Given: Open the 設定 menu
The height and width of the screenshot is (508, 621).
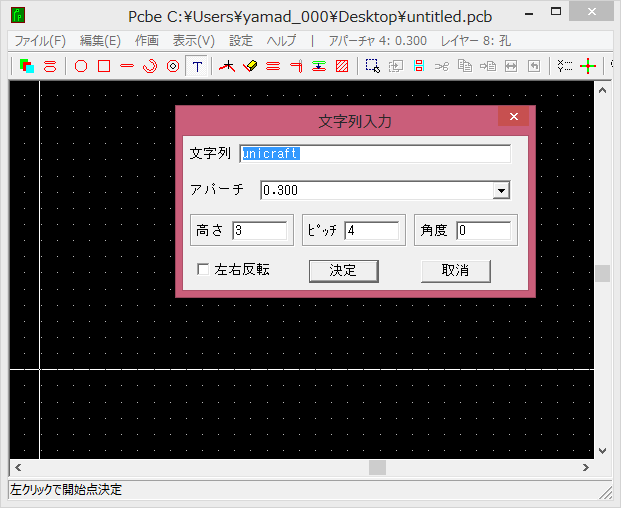Looking at the screenshot, I should [241, 41].
